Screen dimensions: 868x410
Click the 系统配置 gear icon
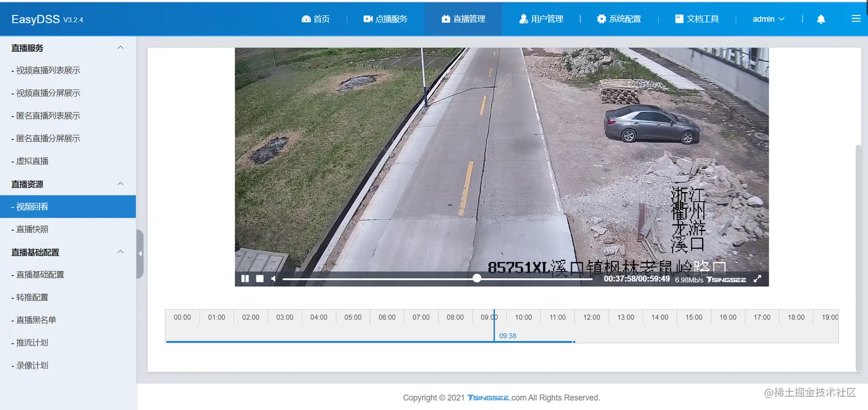click(x=601, y=19)
